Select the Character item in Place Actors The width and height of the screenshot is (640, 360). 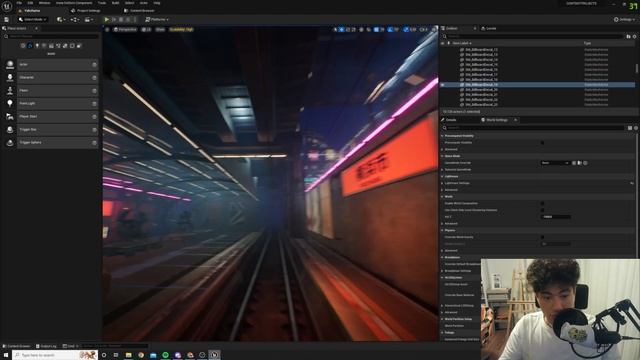coord(58,78)
